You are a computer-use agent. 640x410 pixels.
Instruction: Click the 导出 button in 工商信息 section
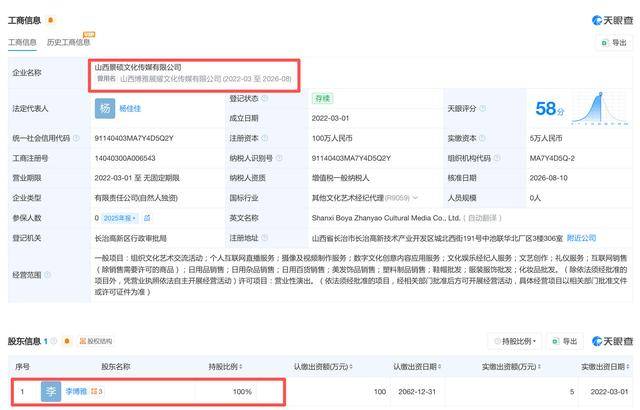point(614,42)
